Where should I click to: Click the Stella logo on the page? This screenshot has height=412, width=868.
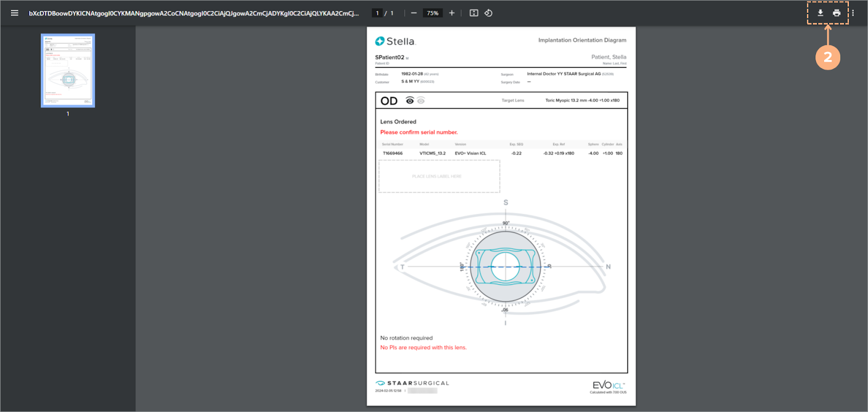pos(395,41)
